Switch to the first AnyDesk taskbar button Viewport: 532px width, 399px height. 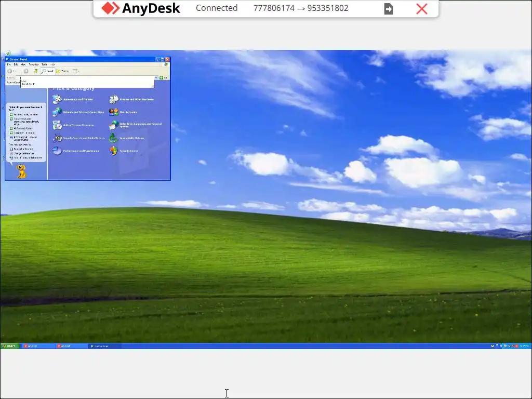coord(38,346)
